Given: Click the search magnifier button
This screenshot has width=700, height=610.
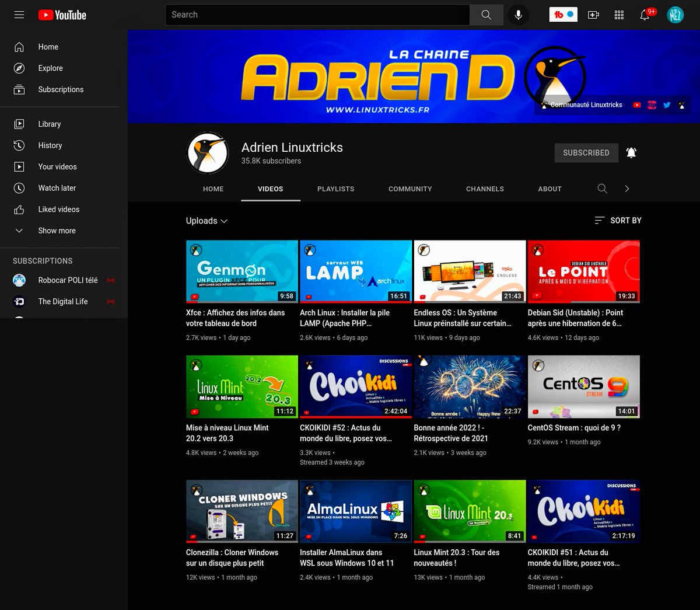Looking at the screenshot, I should coord(486,15).
